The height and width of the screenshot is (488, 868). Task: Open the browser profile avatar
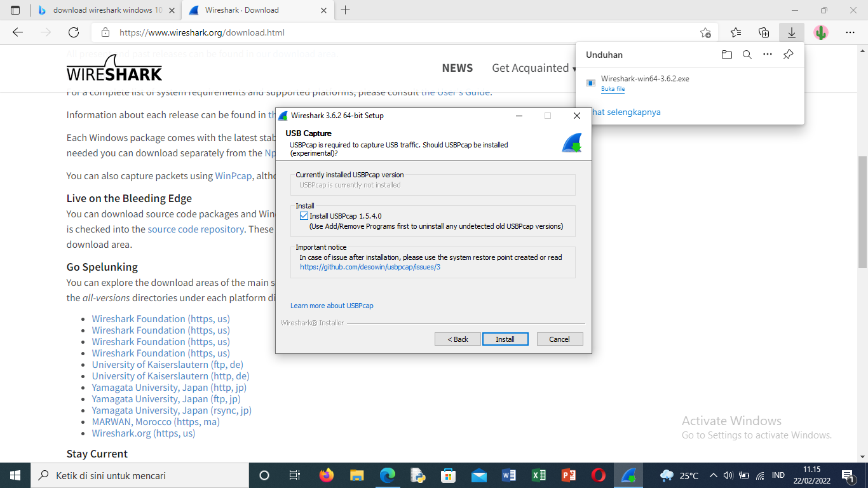tap(821, 32)
